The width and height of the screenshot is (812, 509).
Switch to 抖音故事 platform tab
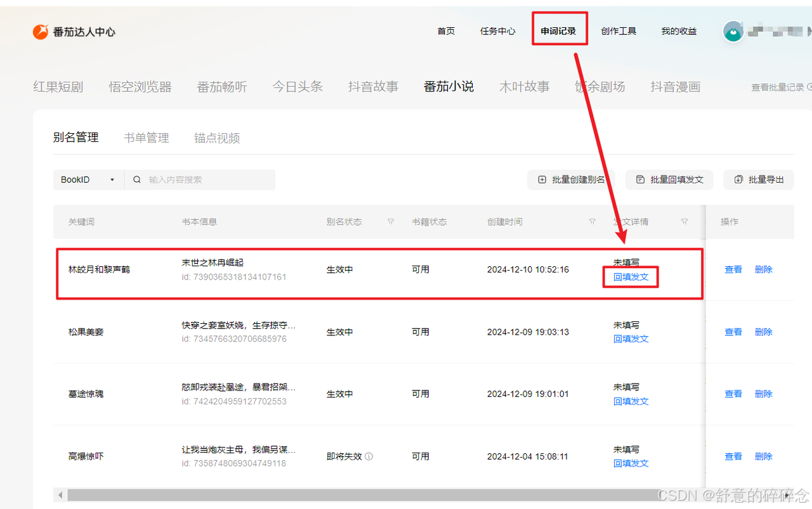(x=373, y=87)
